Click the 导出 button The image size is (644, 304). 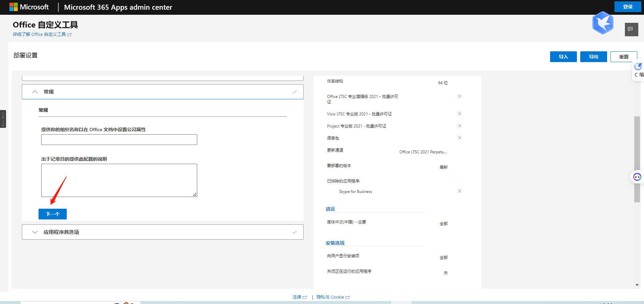point(593,57)
